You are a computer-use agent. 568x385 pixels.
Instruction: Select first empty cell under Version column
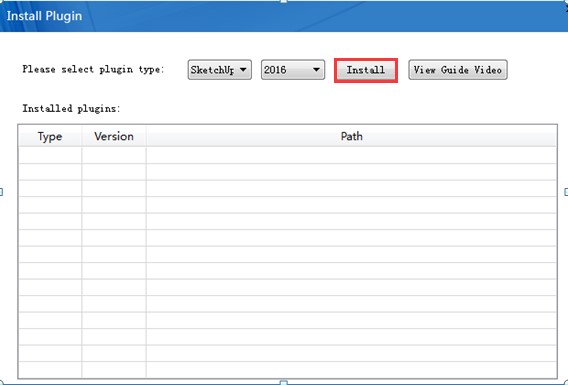coord(114,155)
